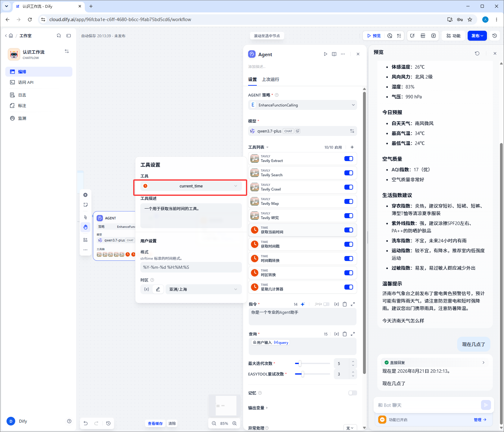Close the Agent settings panel

358,54
